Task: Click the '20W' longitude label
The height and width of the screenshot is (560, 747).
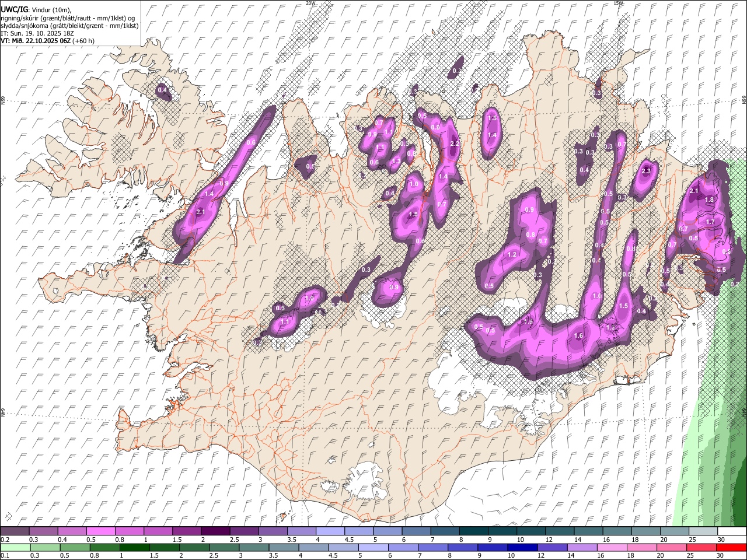Action: coord(310,3)
